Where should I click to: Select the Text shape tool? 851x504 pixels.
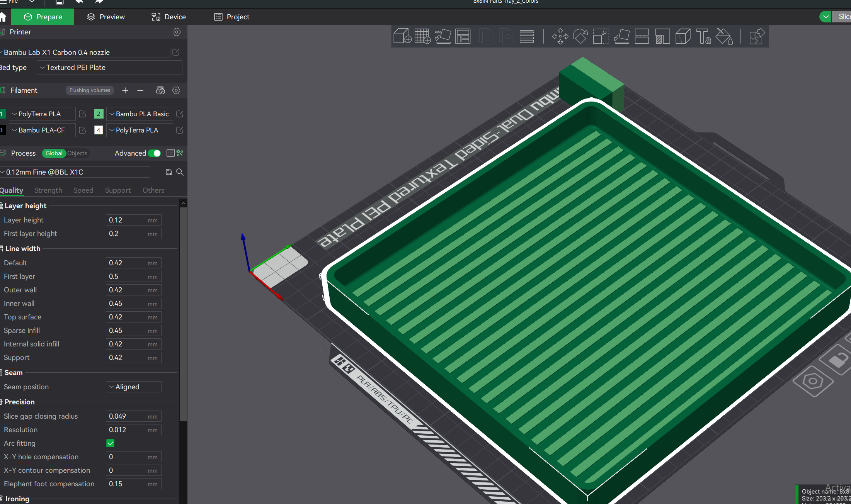703,36
